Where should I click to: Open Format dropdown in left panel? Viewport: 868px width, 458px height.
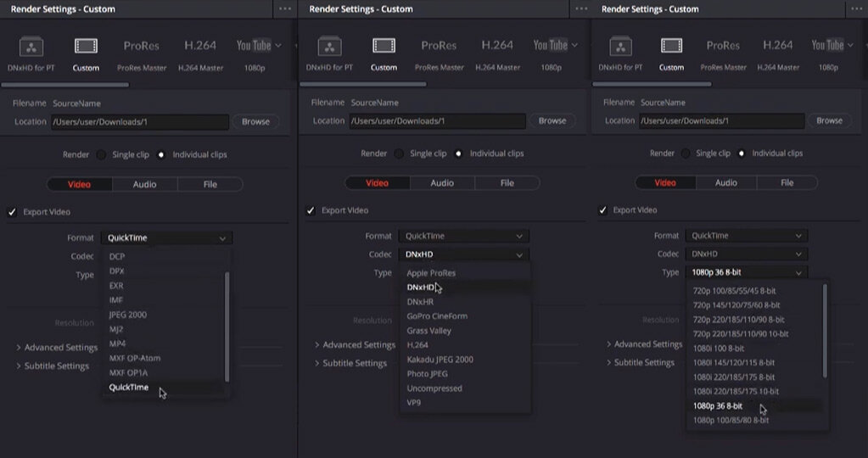(x=166, y=237)
